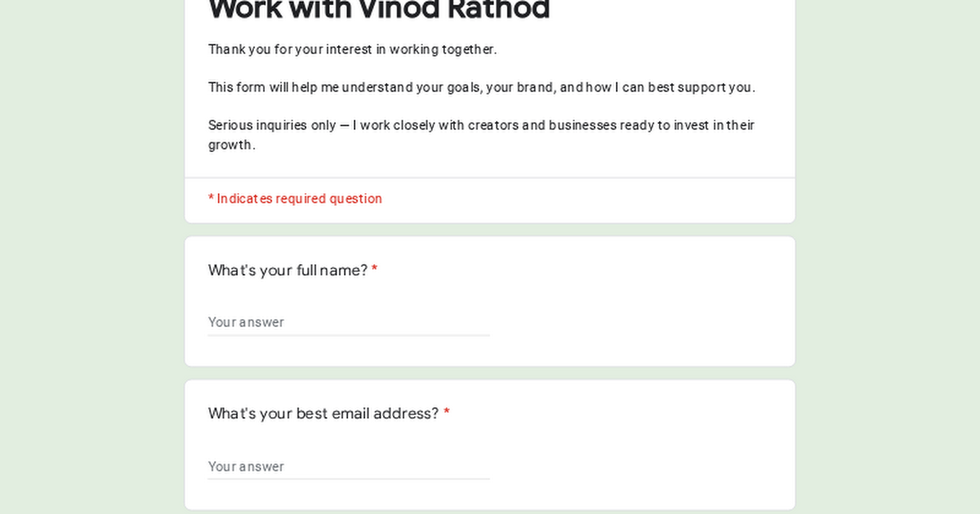Screen dimensions: 980x514
Task: Click the "What's your best email address?" label
Action: coord(323,414)
